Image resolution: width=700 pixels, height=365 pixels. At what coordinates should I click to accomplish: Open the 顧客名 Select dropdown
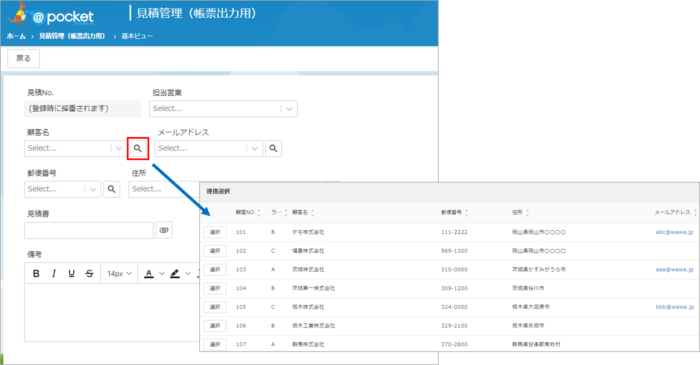click(x=74, y=149)
